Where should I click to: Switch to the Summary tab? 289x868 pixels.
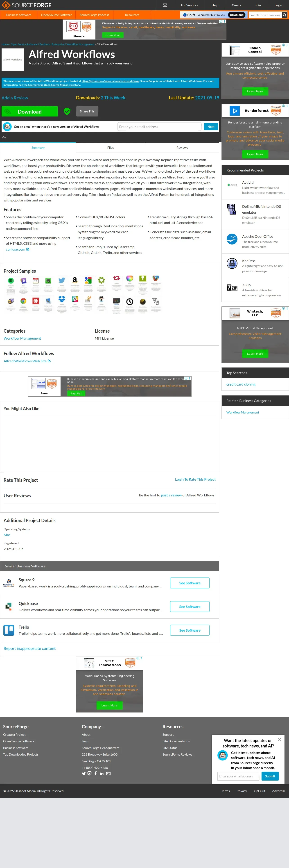click(38, 148)
